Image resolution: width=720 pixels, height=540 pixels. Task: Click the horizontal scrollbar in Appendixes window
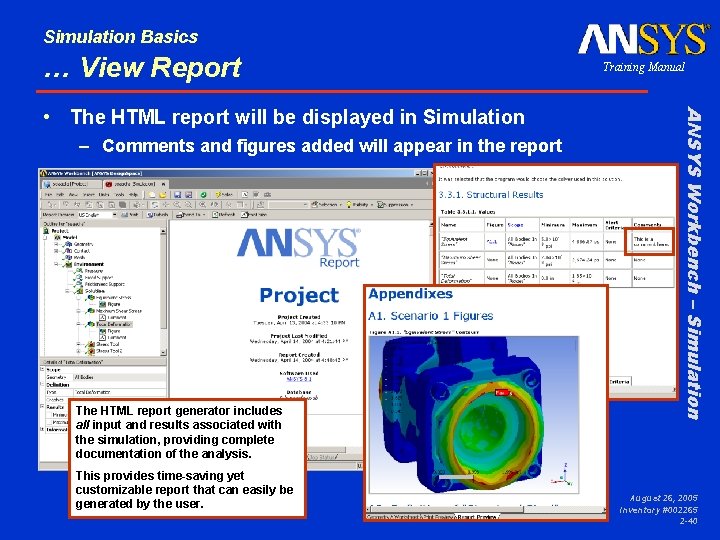click(486, 509)
